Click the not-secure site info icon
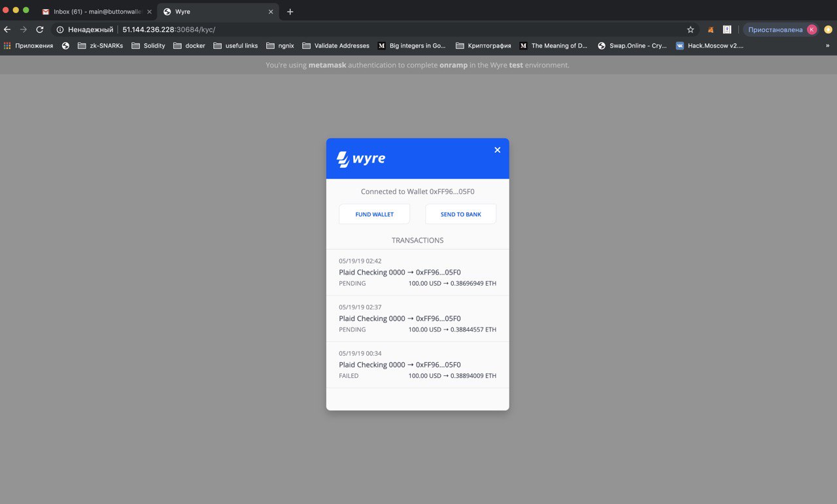 60,29
